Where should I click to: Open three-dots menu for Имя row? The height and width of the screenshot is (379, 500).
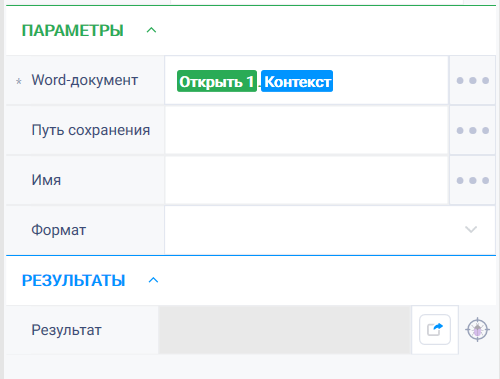click(x=472, y=180)
